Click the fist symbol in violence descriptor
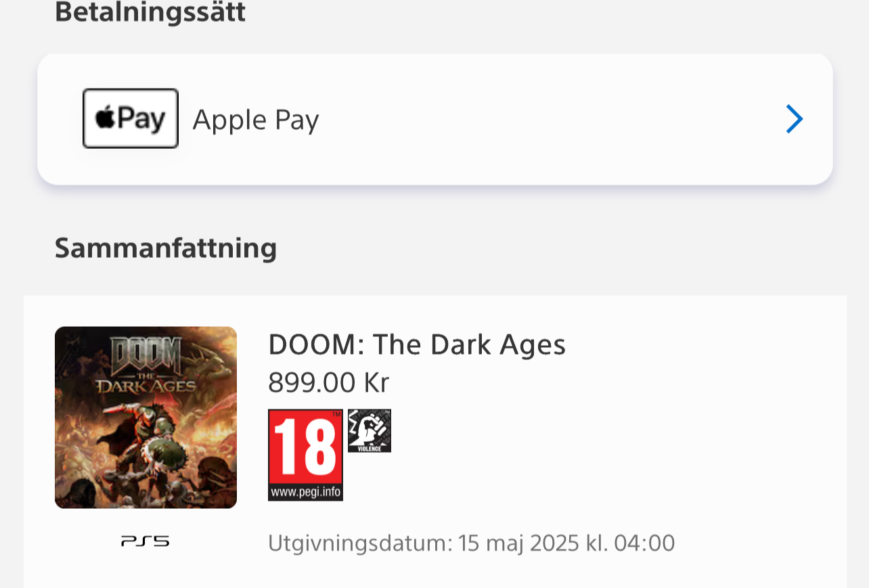Viewport: 869px width, 588px height. [x=370, y=427]
